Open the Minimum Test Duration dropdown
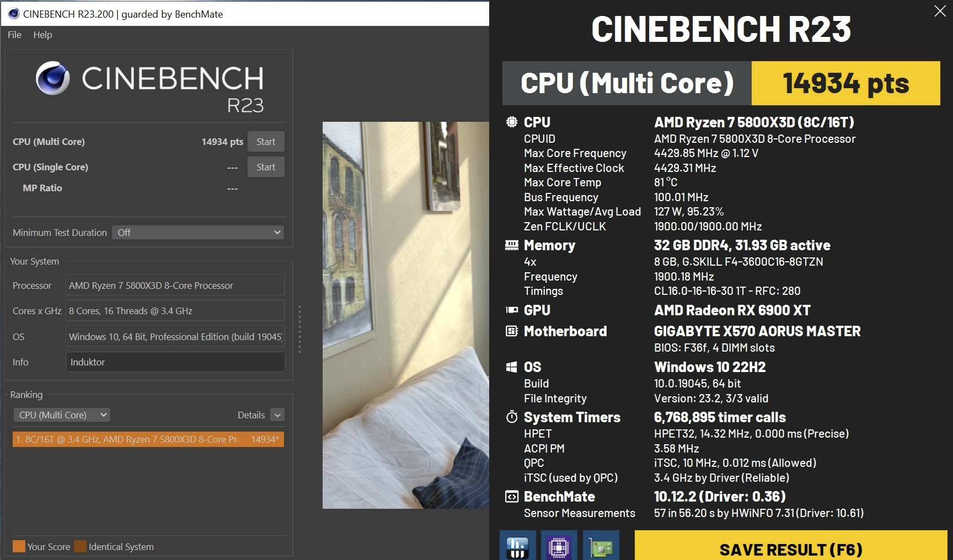This screenshot has height=560, width=953. click(198, 233)
